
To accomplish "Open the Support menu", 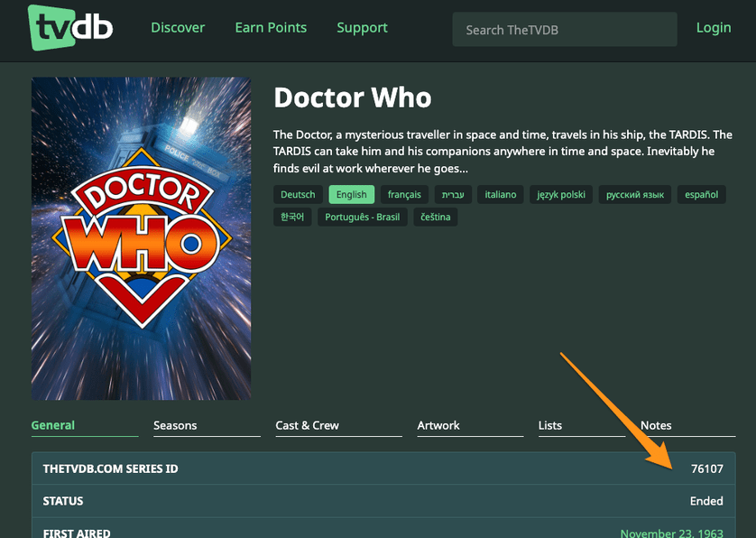I will point(362,27).
